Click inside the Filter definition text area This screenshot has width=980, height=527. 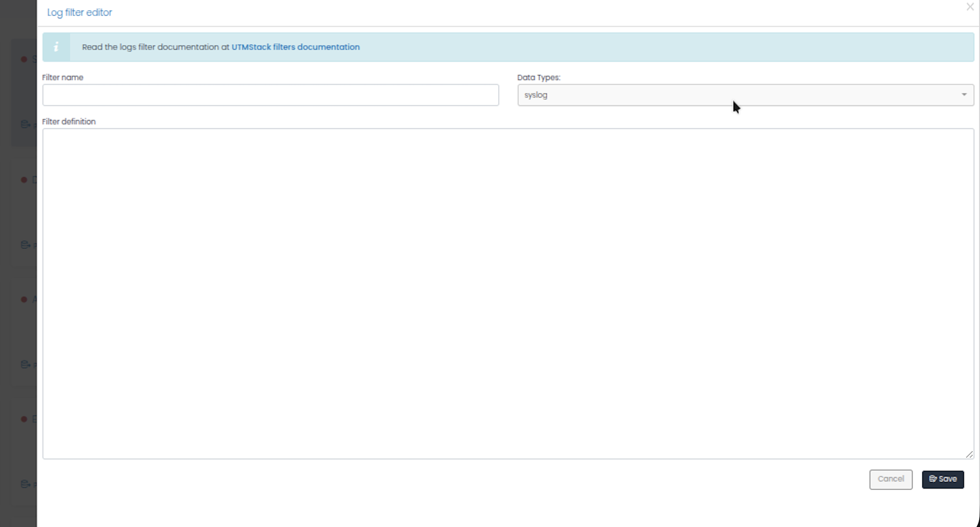507,293
